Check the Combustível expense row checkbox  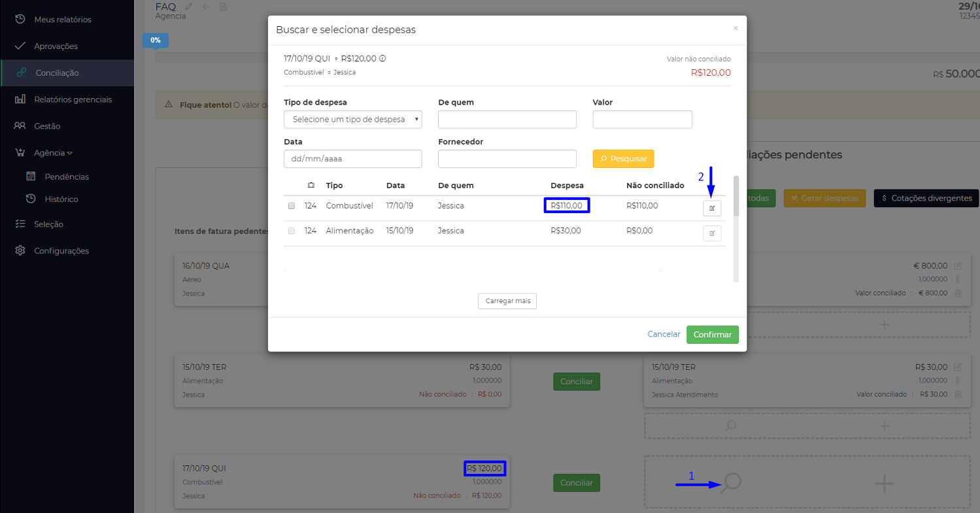coord(292,206)
